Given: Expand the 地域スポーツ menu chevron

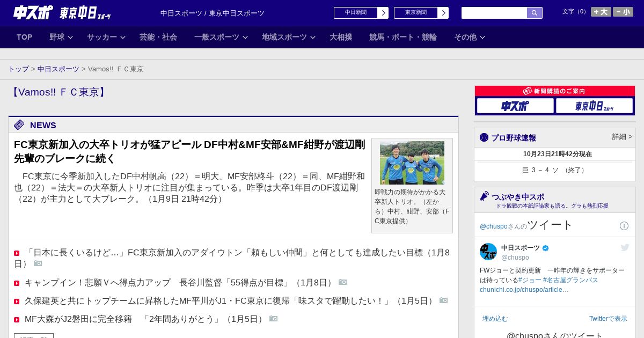Looking at the screenshot, I should 313,37.
